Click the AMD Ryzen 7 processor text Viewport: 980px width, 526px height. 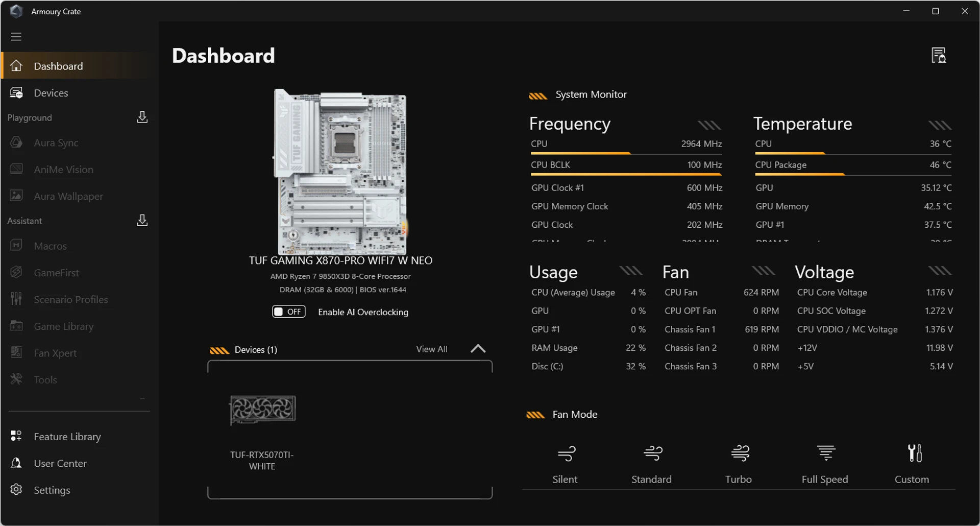340,276
